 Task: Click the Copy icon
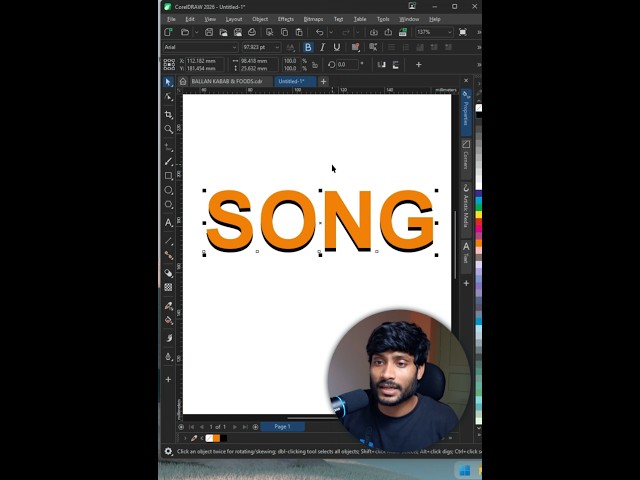point(284,32)
